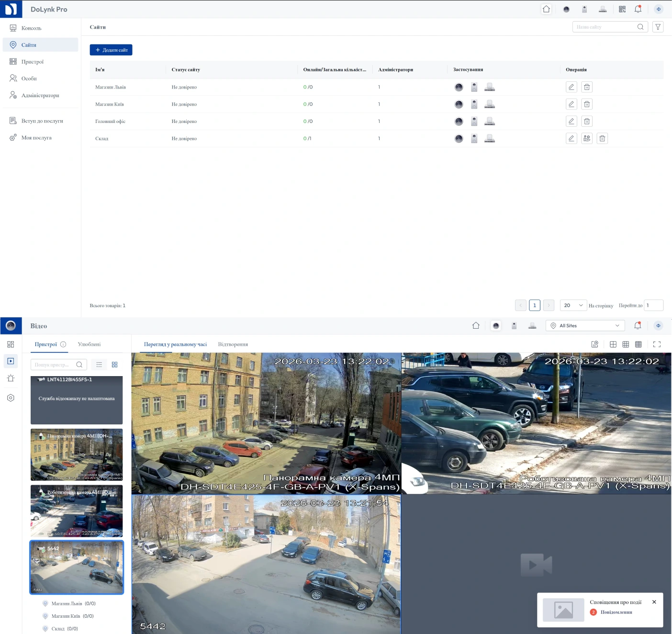672x634 pixels.
Task: Switch video layout to the 4-window grid
Action: pyautogui.click(x=613, y=344)
